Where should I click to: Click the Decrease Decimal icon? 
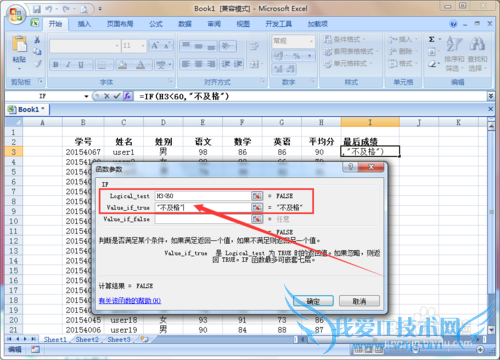[290, 69]
